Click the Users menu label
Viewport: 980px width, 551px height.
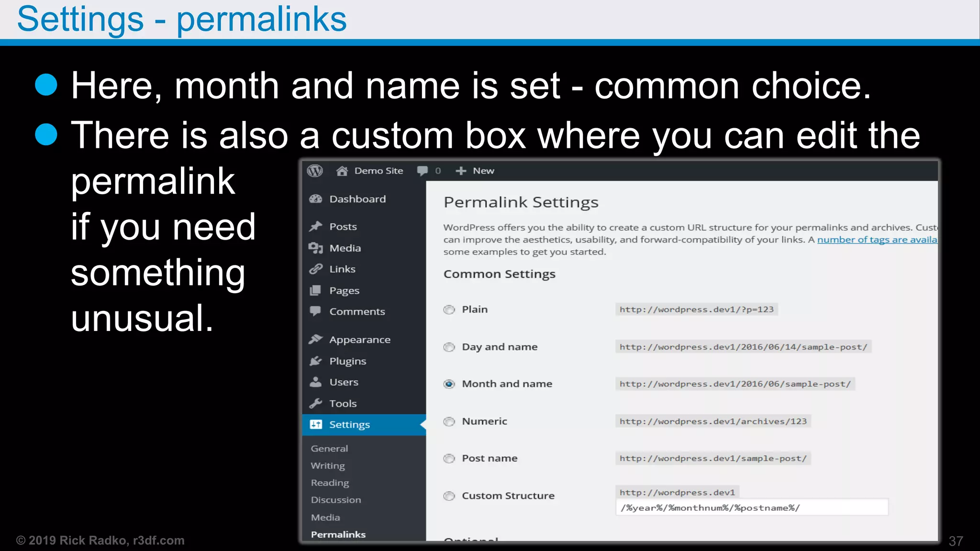click(344, 382)
